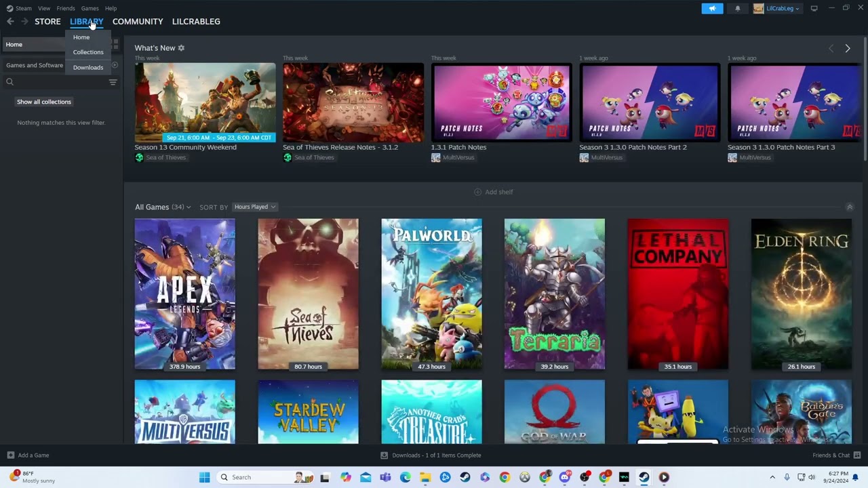Open What's New settings gear
The image size is (868, 488).
[181, 48]
